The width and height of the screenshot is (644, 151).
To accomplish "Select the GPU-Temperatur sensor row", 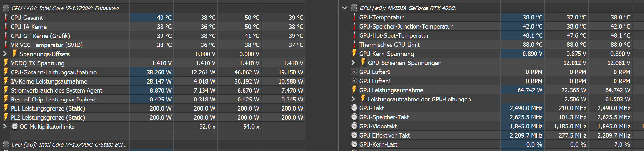I will (x=497, y=17).
